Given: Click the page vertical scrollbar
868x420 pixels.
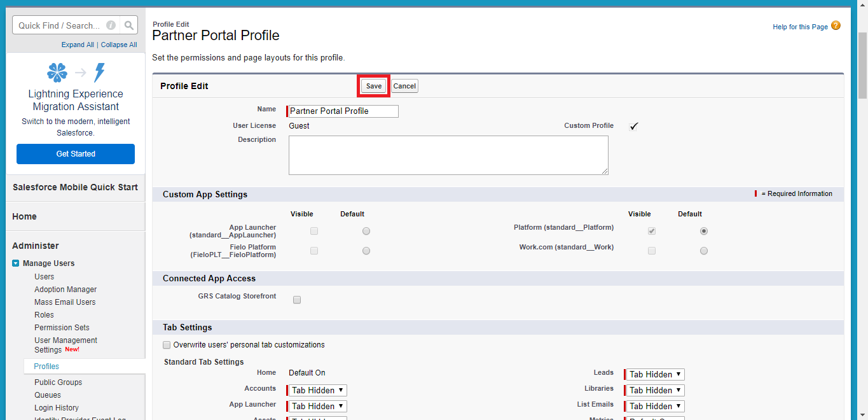Looking at the screenshot, I should click(x=862, y=67).
